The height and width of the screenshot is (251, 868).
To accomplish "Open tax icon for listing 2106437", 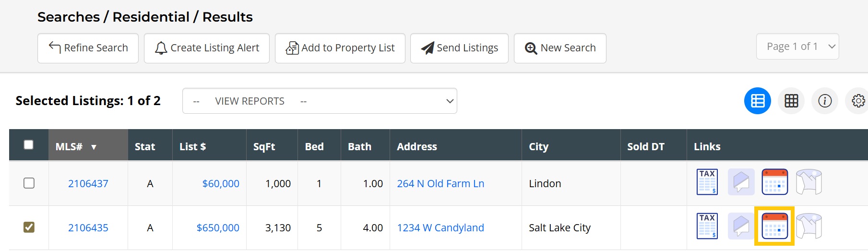I will [707, 182].
